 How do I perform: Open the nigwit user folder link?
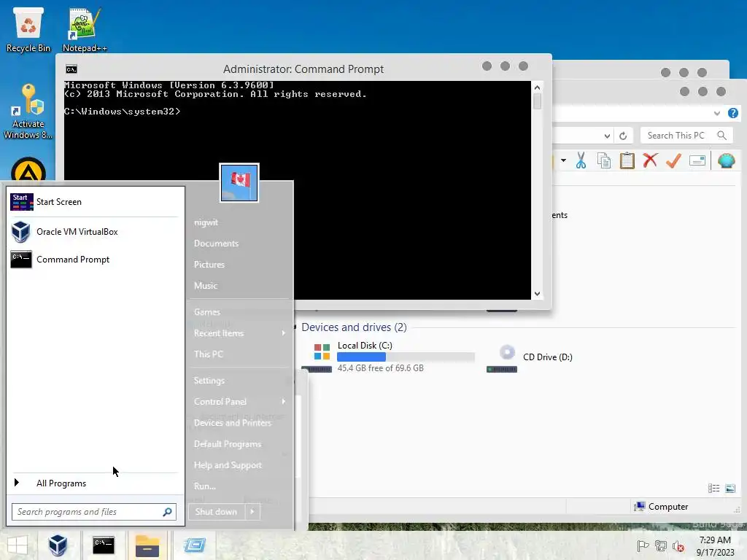point(206,222)
